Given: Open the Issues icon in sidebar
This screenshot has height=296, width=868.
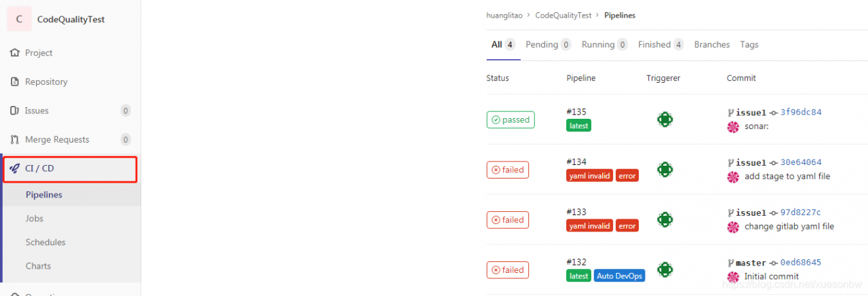Looking at the screenshot, I should [x=15, y=111].
